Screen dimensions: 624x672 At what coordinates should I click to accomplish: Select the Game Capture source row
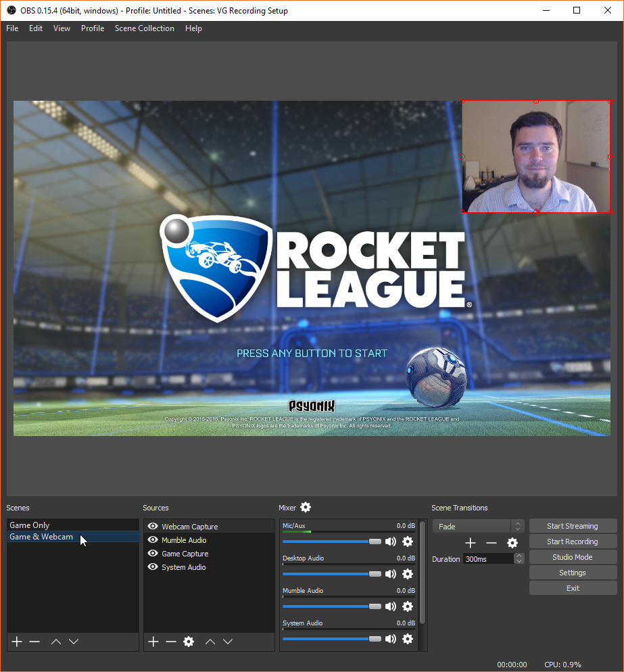209,553
